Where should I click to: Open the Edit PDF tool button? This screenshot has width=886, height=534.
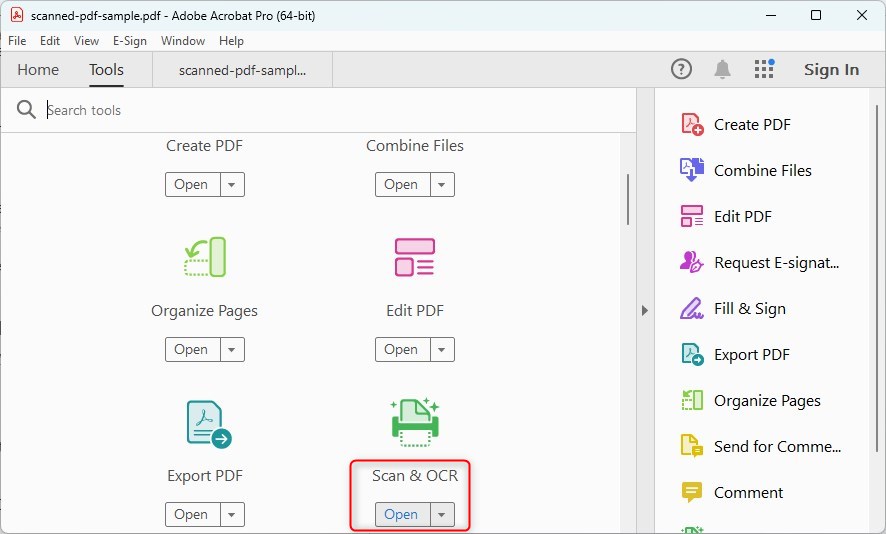click(x=402, y=350)
